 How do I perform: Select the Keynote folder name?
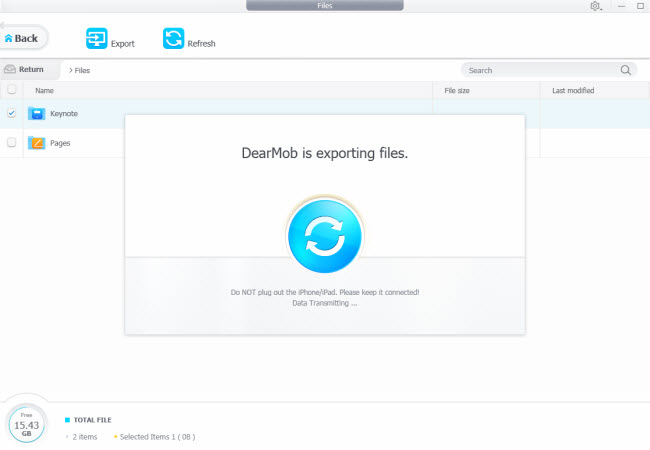point(64,114)
